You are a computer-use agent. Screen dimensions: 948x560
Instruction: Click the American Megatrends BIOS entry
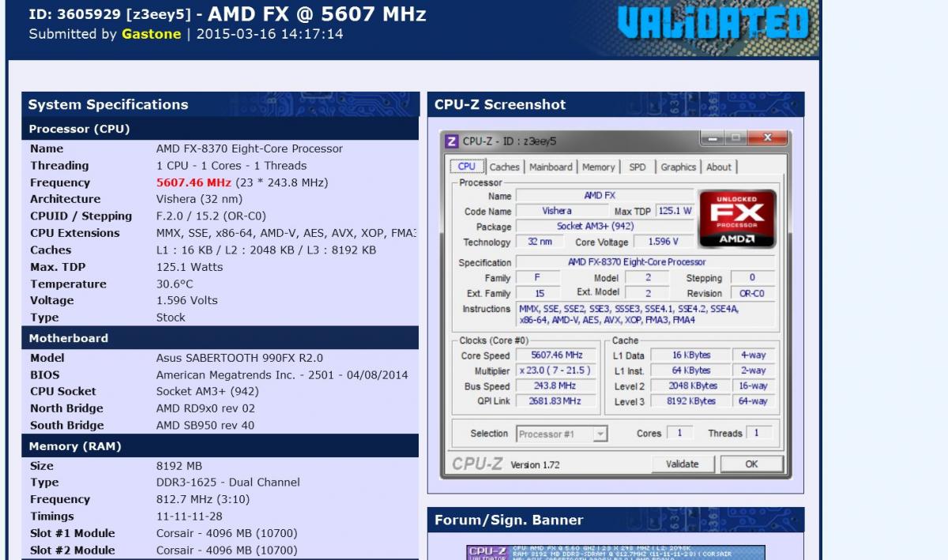[282, 375]
